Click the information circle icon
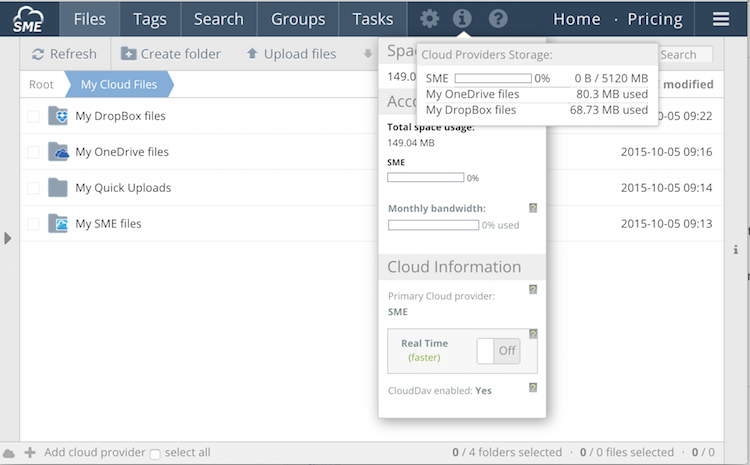 point(462,19)
